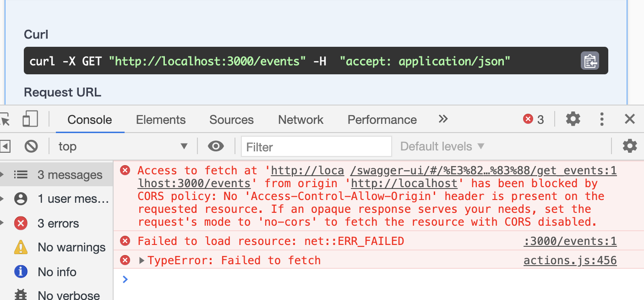The image size is (644, 300).
Task: Activate the inspect element picker icon
Action: [x=5, y=119]
